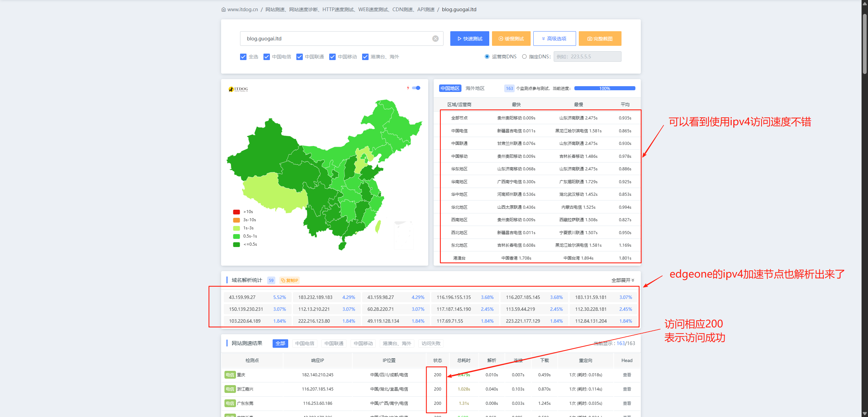The width and height of the screenshot is (868, 417).
Task: Select the 指定DNS radio button
Action: point(524,57)
